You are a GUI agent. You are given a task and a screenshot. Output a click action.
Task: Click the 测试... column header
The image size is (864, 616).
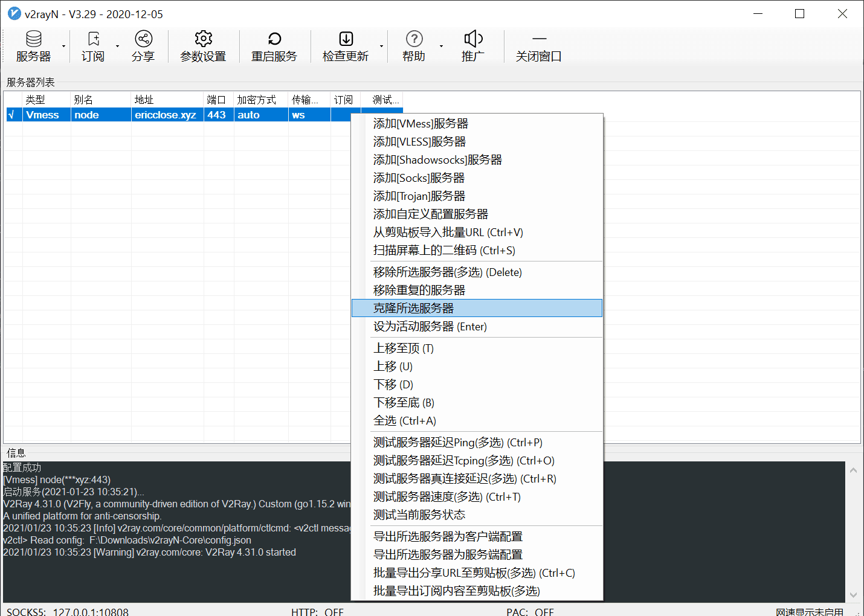382,100
